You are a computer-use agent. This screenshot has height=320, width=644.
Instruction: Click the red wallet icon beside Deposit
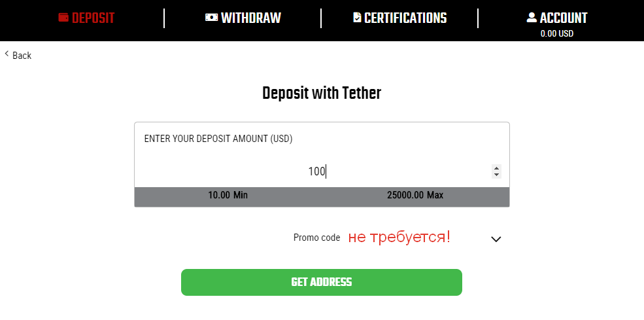[x=63, y=18]
